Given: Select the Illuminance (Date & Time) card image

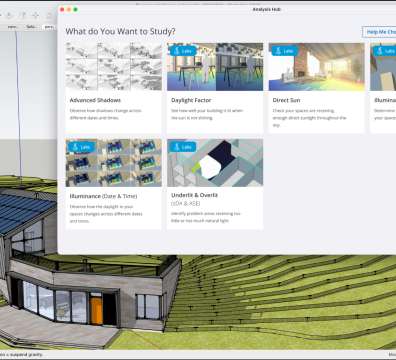Looking at the screenshot, I should 114,163.
